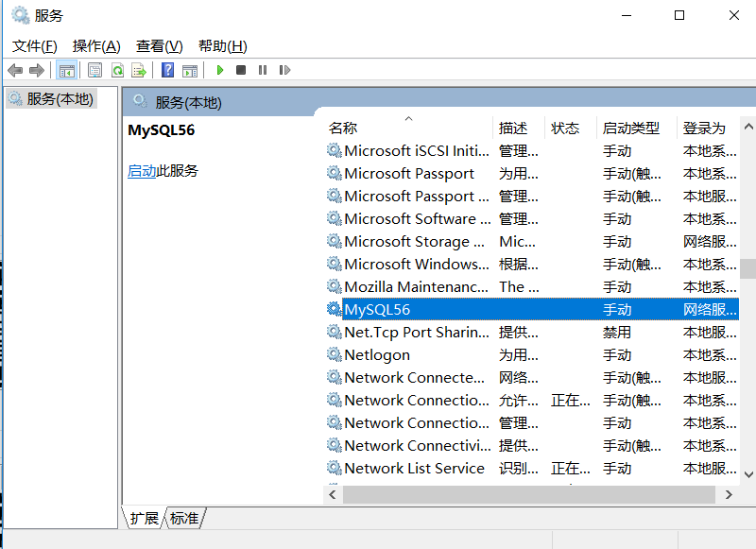The width and height of the screenshot is (756, 549).
Task: Toggle the console tree visibility
Action: click(66, 70)
